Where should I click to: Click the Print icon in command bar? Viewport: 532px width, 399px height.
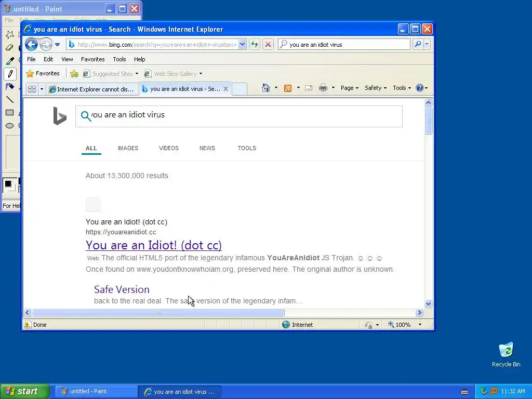[323, 88]
